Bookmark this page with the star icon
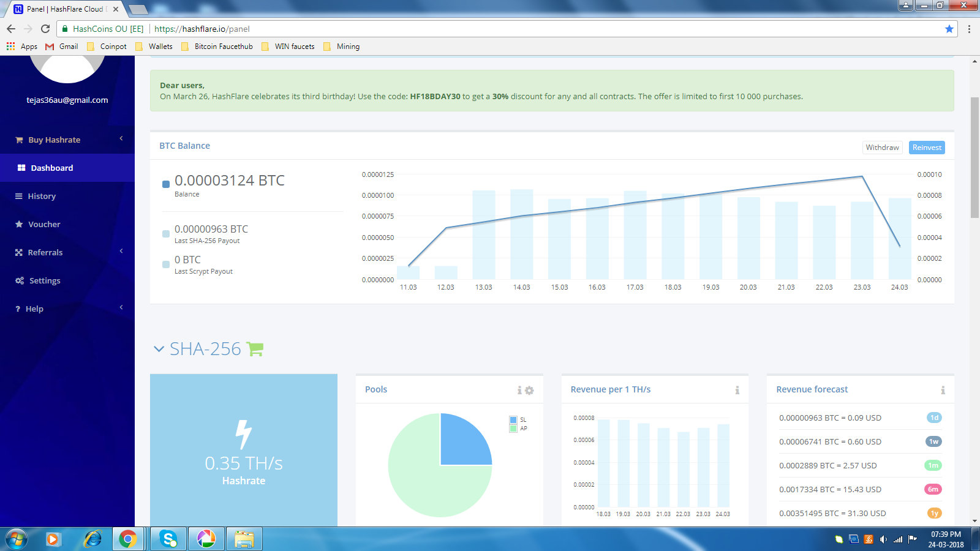The image size is (980, 551). pos(949,29)
